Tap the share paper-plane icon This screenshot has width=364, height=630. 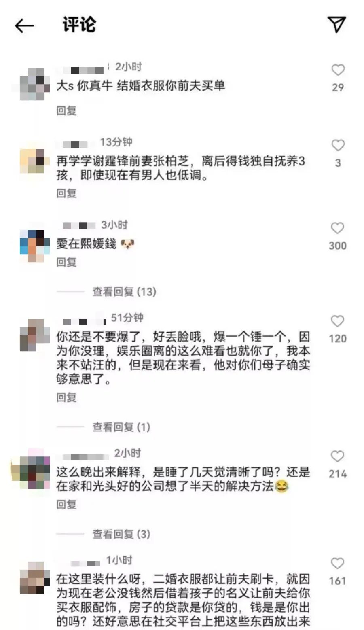[x=336, y=24]
